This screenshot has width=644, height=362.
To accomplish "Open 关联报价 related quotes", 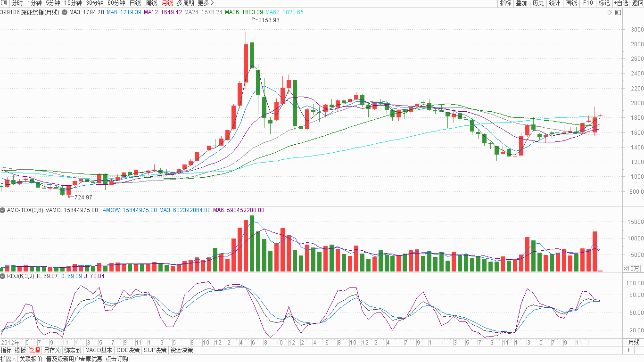I will click(x=31, y=359).
